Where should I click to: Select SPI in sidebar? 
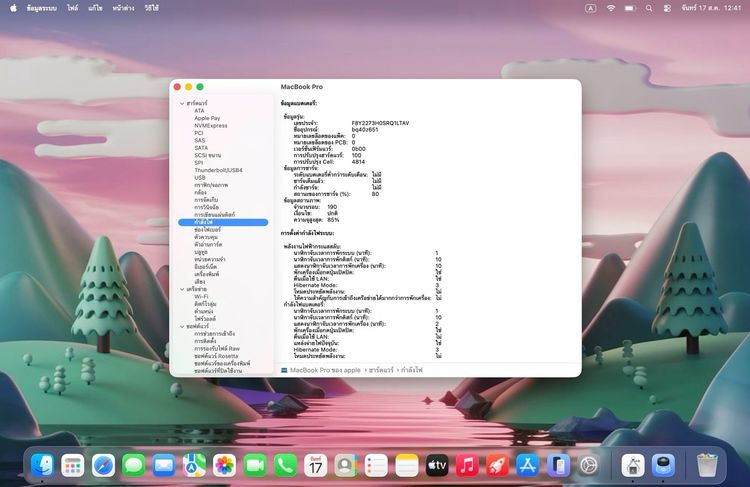199,163
